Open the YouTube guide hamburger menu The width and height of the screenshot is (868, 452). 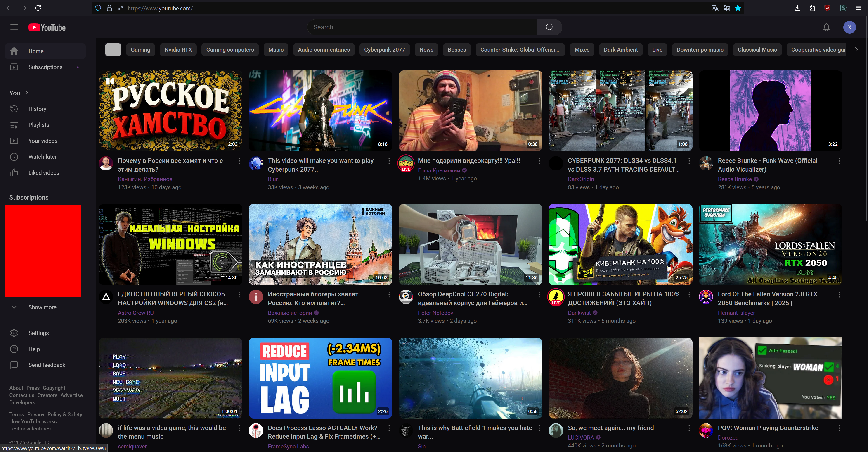coord(14,27)
